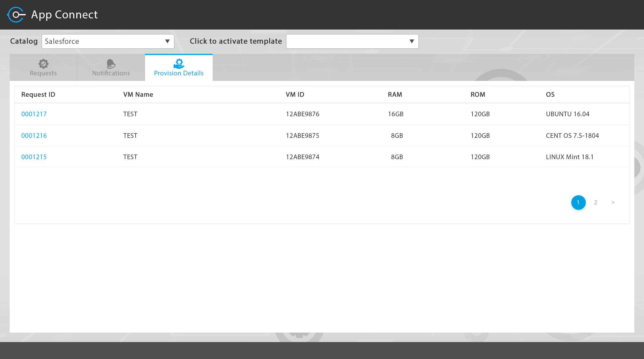
Task: Switch to the Requests tab
Action: [x=43, y=73]
